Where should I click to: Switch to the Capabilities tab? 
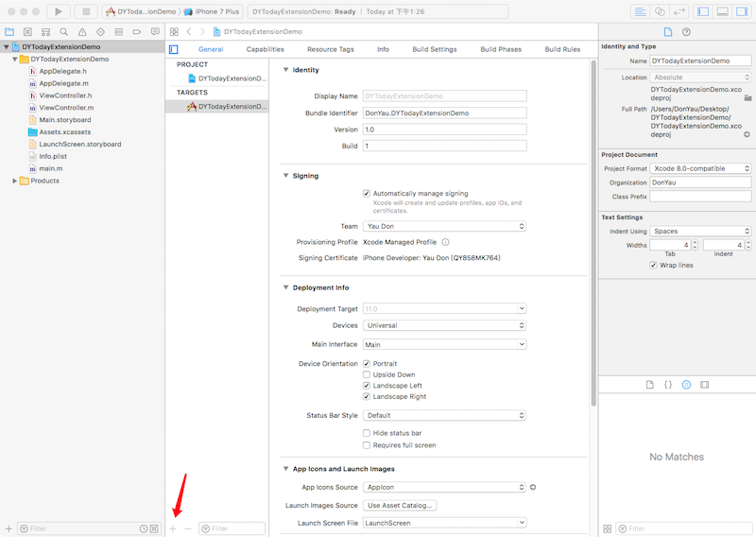pyautogui.click(x=266, y=49)
